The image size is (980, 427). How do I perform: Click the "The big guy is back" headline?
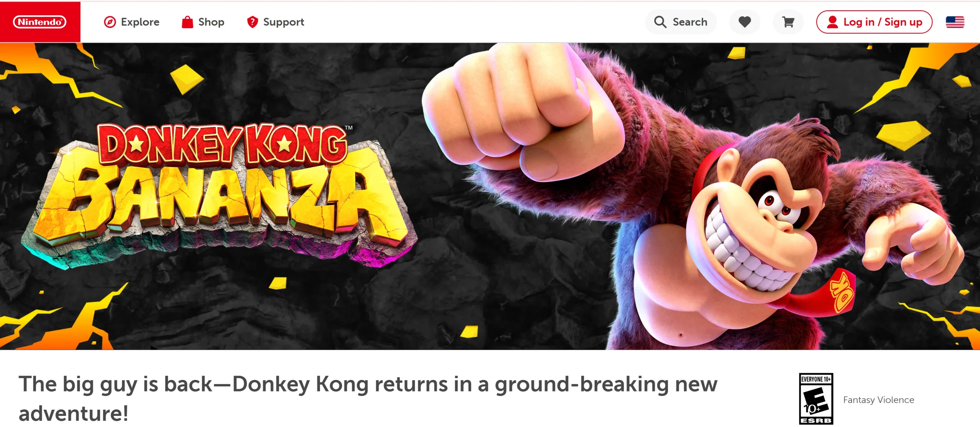click(368, 399)
